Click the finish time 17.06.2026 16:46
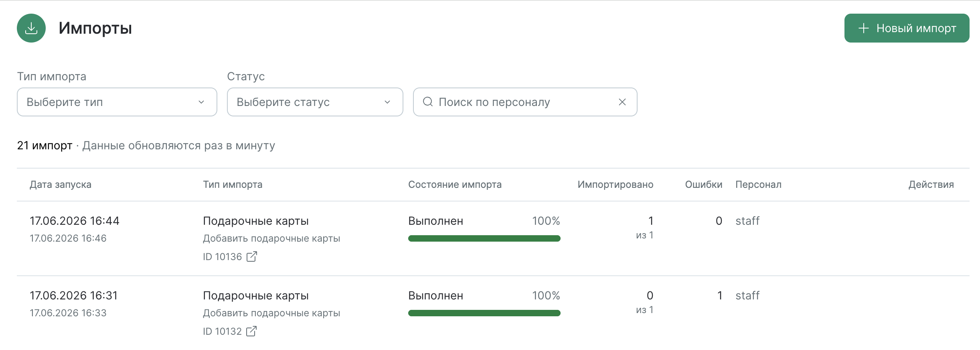 point(68,238)
